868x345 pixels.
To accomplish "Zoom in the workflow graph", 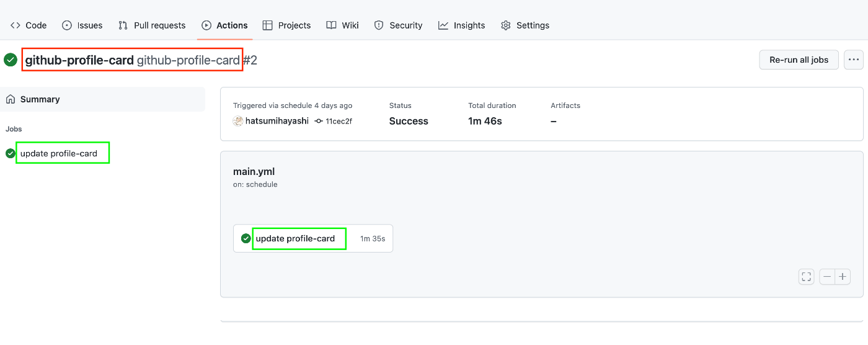I will 843,277.
